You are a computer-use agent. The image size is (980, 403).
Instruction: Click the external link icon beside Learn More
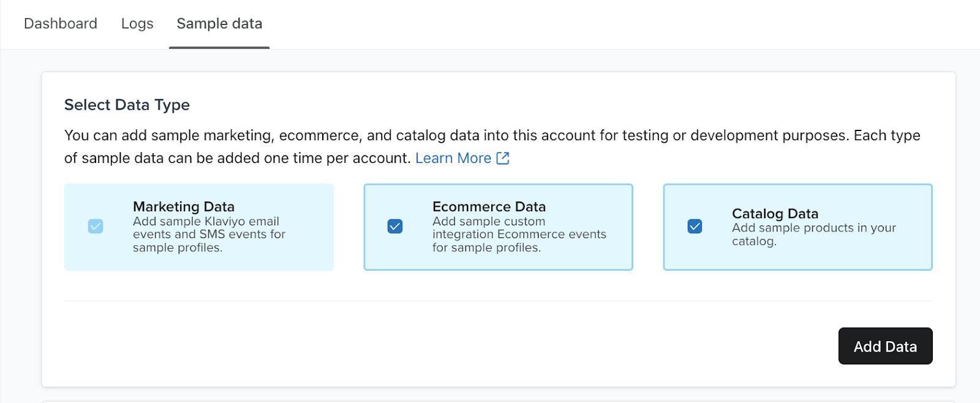tap(503, 158)
